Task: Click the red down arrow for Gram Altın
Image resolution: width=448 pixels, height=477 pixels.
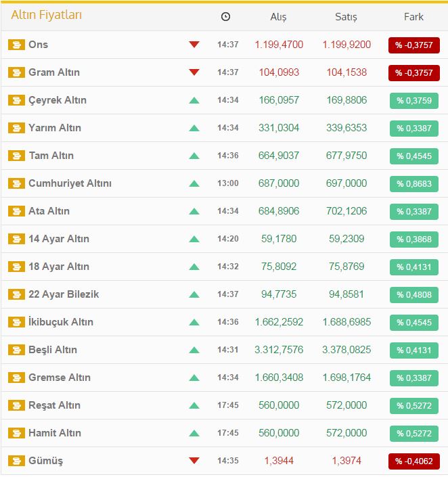Action: 194,72
